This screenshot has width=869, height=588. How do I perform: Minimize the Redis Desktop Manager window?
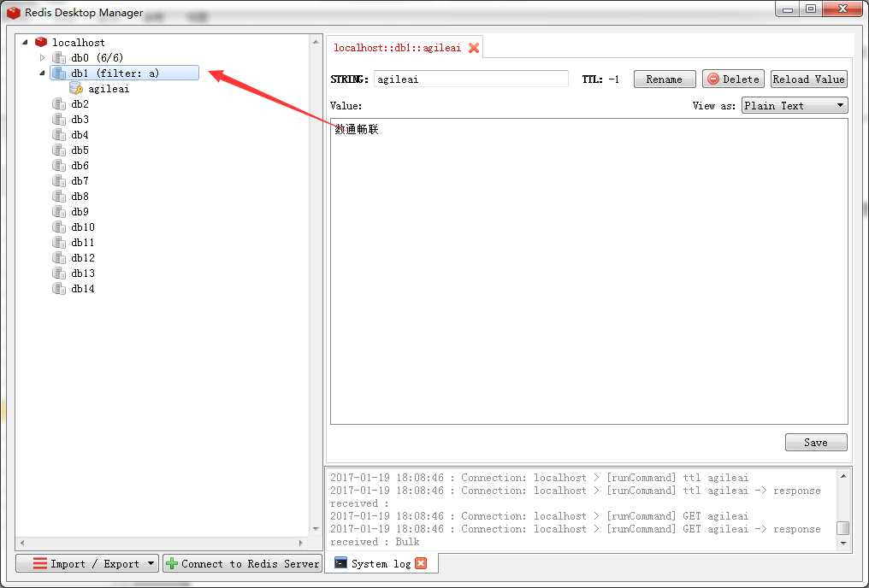tap(788, 9)
